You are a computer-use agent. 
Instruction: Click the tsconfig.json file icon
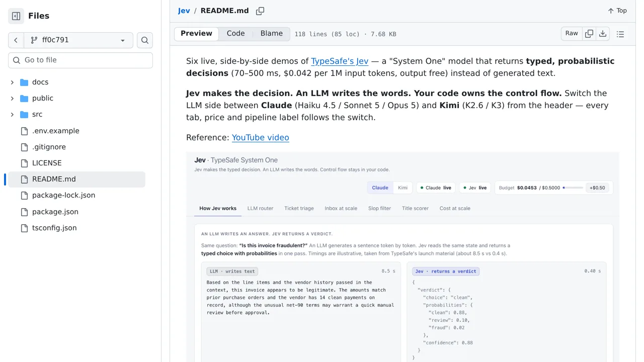click(24, 228)
